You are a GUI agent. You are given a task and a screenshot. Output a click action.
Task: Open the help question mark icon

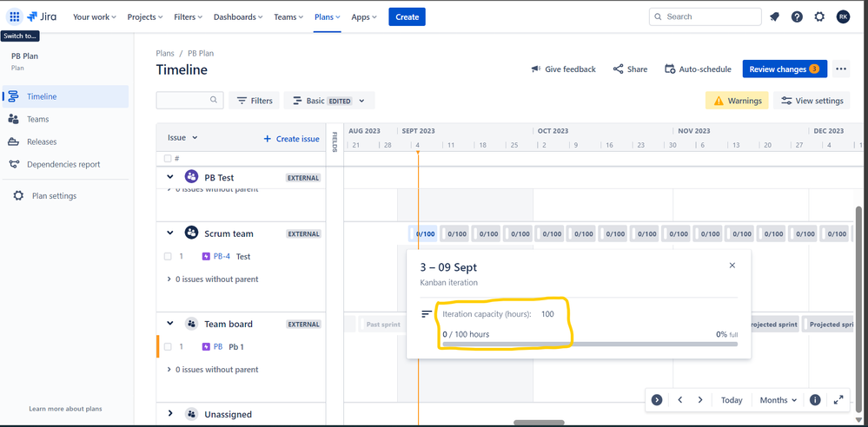(797, 16)
